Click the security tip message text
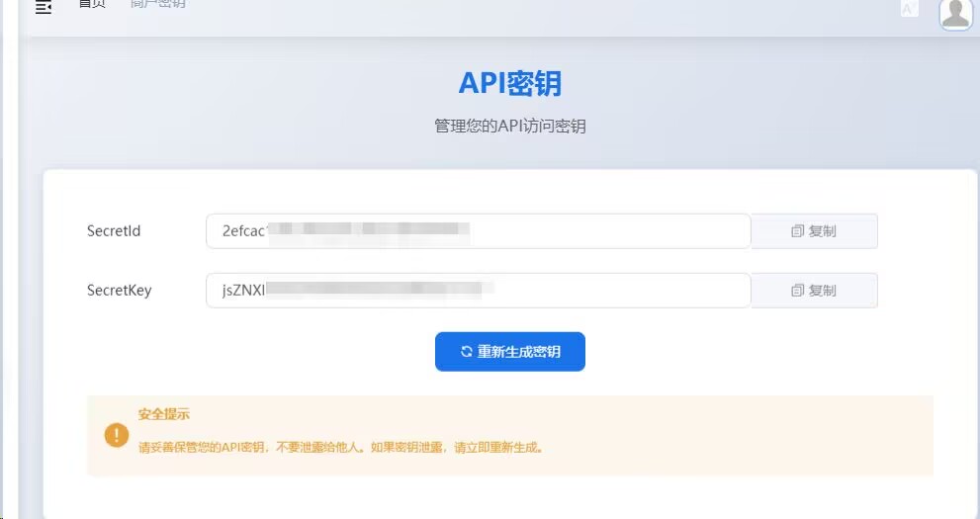 click(x=341, y=447)
